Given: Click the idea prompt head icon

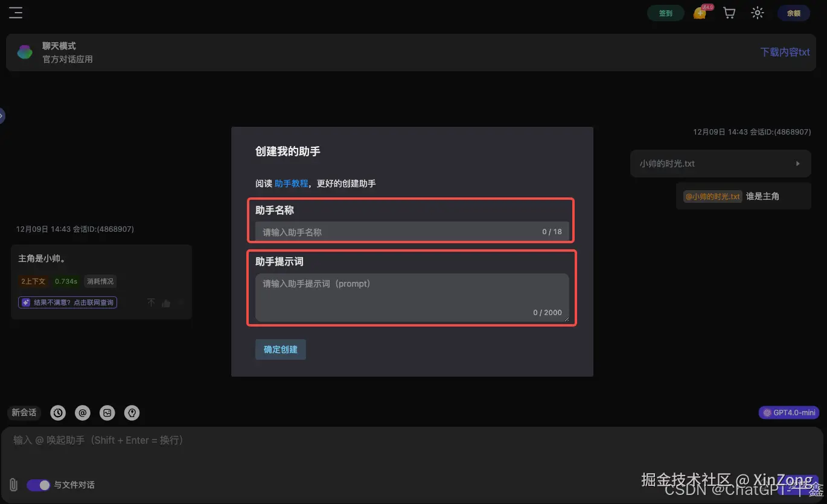Looking at the screenshot, I should pos(132,413).
